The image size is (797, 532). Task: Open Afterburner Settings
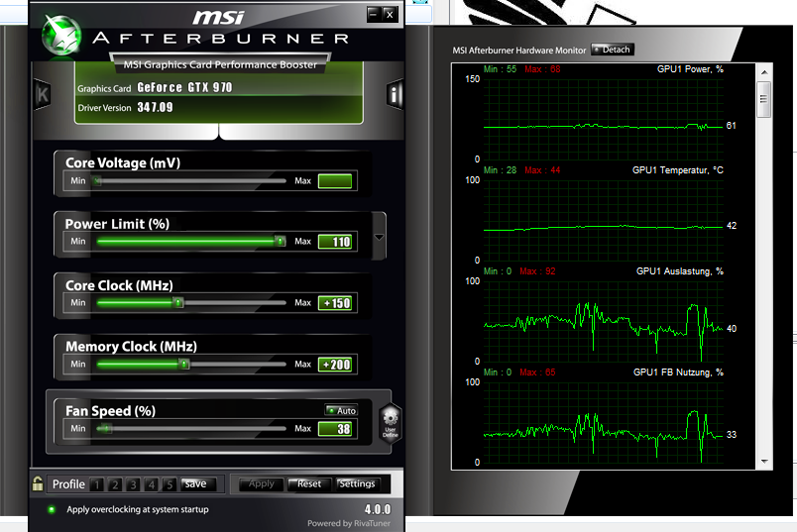click(357, 484)
